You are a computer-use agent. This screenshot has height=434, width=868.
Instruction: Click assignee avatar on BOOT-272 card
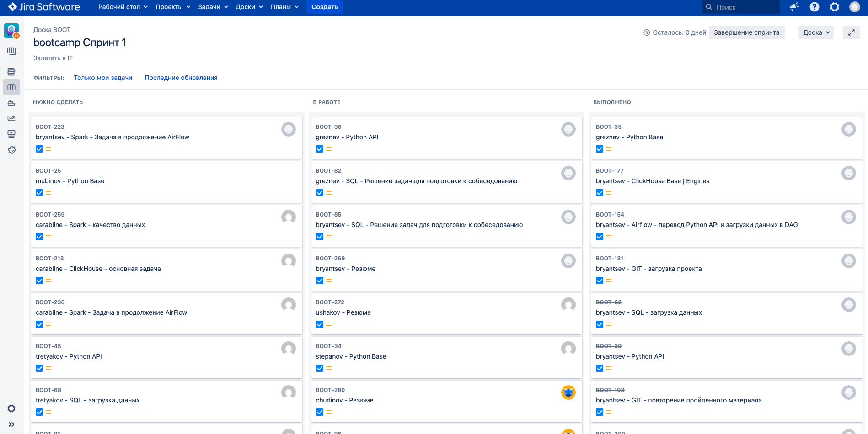568,305
